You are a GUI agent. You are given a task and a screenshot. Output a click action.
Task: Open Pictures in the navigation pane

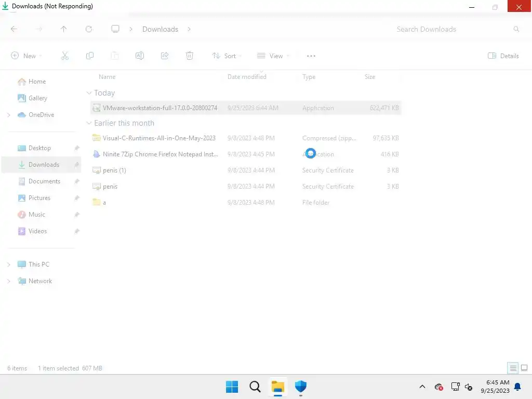[39, 198]
